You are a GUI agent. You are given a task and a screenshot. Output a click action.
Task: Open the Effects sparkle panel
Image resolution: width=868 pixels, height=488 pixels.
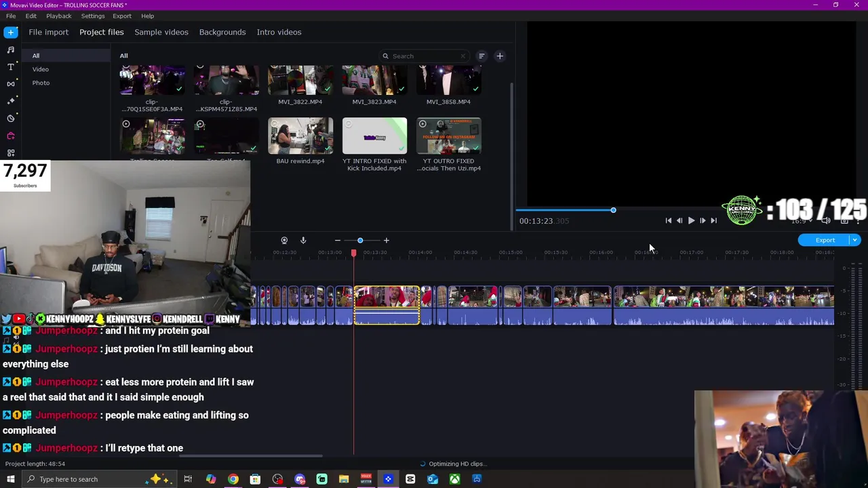11,101
